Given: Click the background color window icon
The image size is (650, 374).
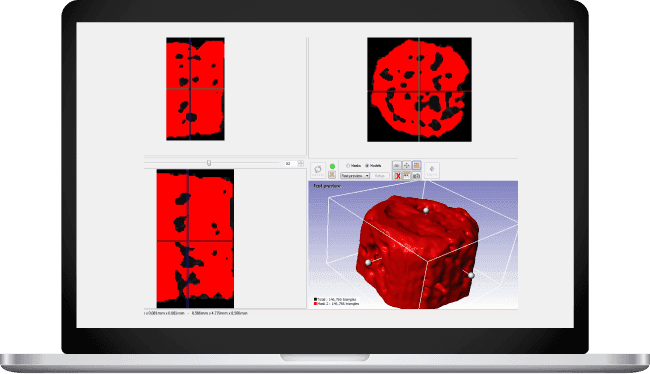Looking at the screenshot, I should (407, 176).
